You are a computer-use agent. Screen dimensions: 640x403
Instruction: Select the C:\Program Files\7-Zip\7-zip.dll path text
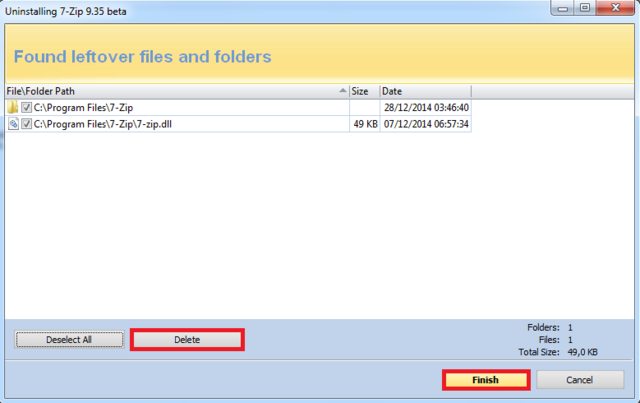click(102, 124)
